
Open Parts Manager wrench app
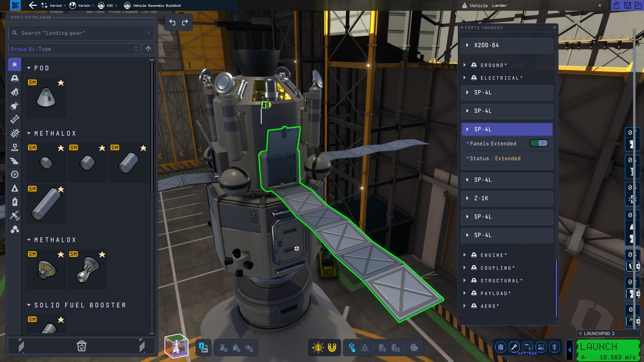514,347
